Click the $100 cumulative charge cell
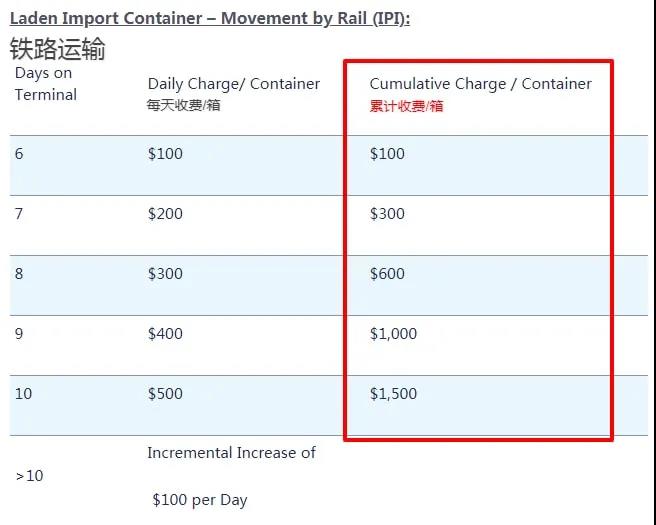The image size is (656, 525). [x=387, y=154]
